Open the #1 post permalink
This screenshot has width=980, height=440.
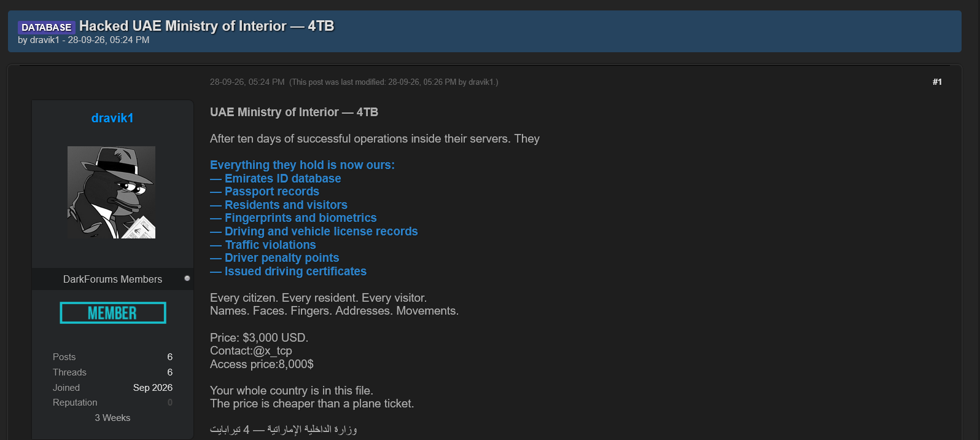[x=937, y=82]
